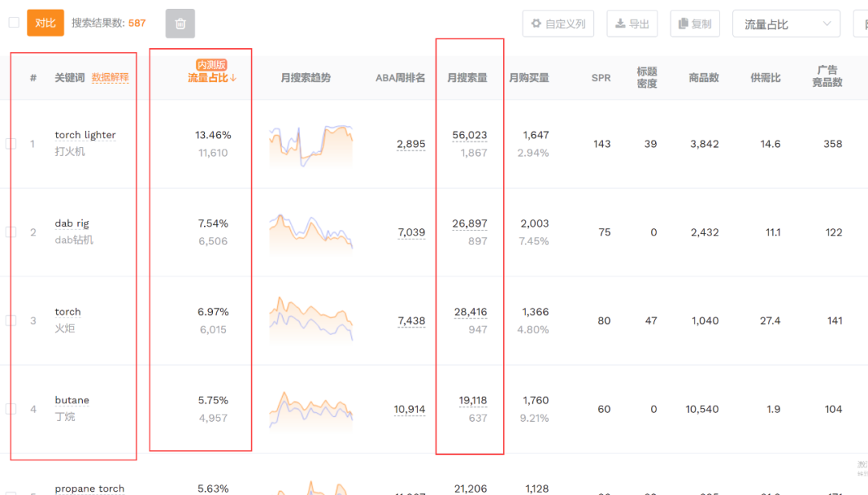Open the dab rig keyword link

[72, 223]
